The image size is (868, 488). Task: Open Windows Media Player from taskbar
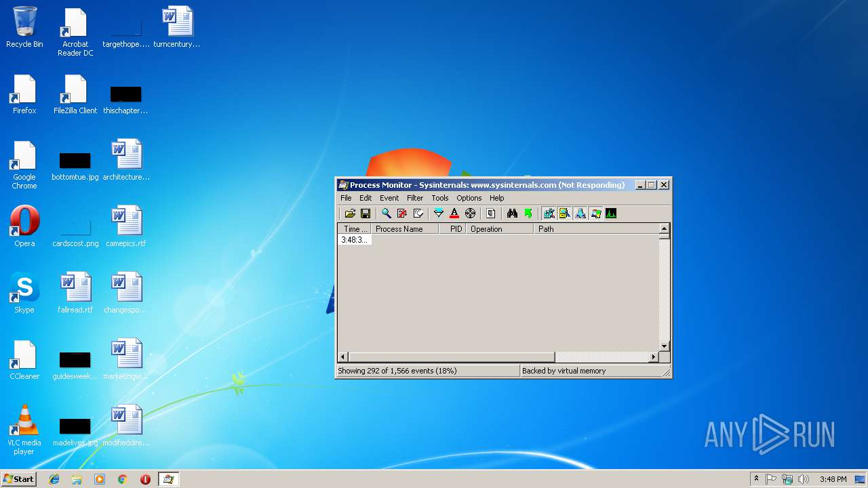100,479
